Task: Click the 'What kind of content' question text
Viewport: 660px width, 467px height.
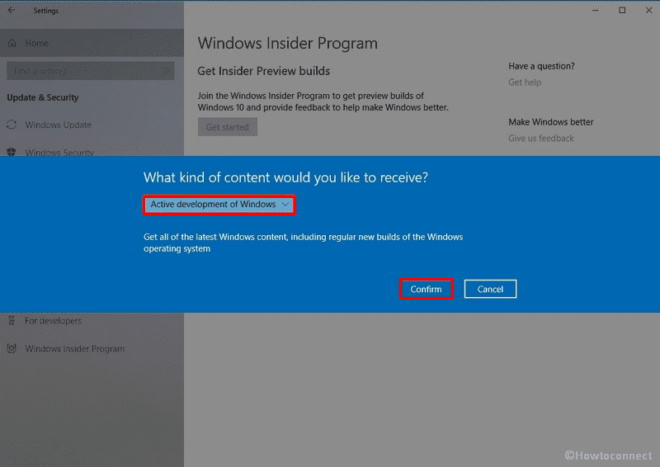Action: click(285, 178)
